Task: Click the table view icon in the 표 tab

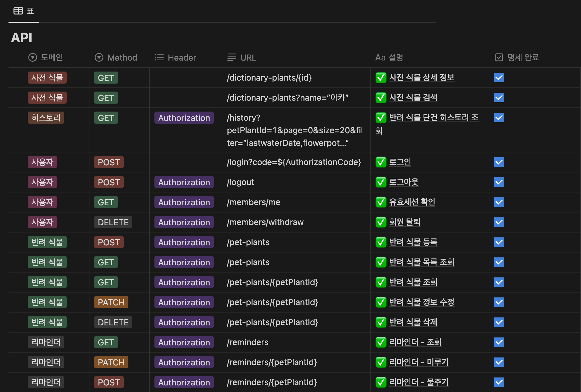Action: pyautogui.click(x=18, y=11)
